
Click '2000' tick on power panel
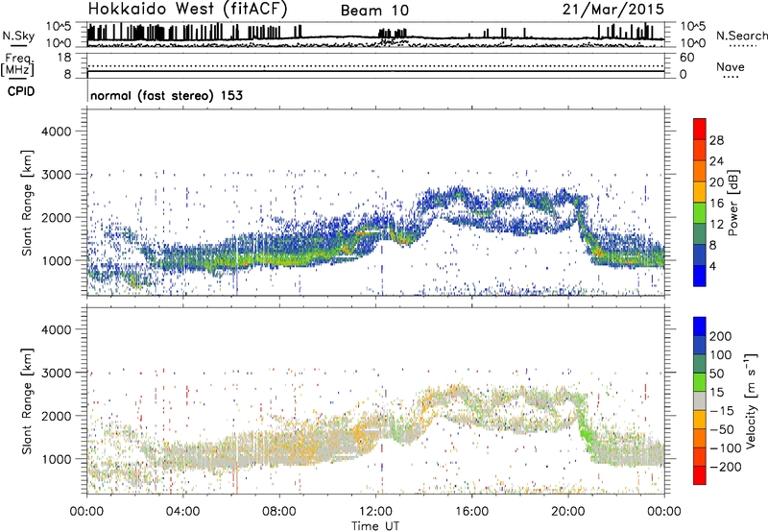57,217
